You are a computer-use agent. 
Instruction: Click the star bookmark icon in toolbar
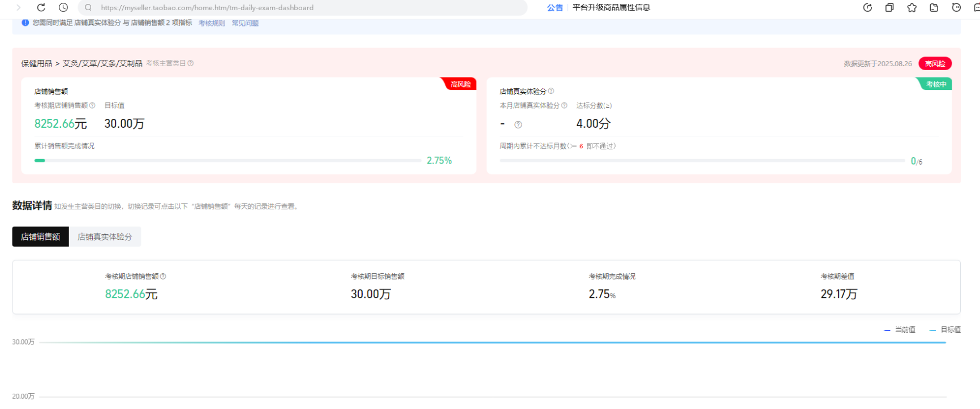point(912,7)
